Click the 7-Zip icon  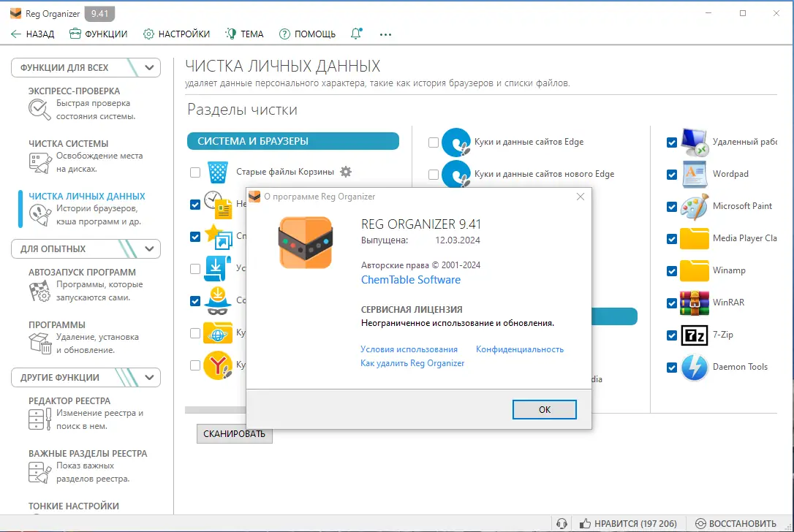695,335
